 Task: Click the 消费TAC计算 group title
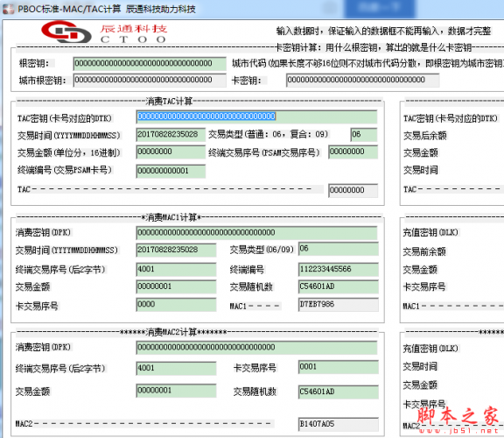[169, 102]
